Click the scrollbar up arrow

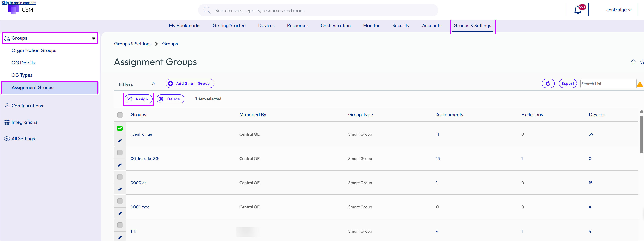tap(641, 111)
